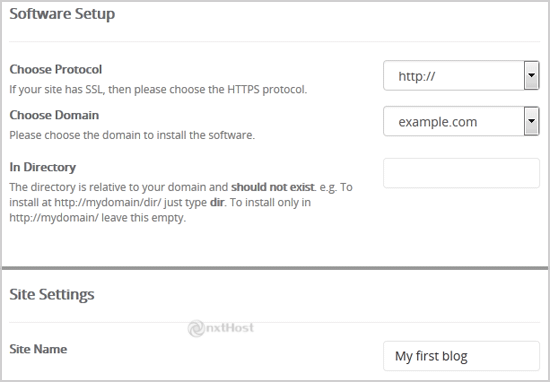Click the Choose Domain label
The image size is (550, 382).
54,115
